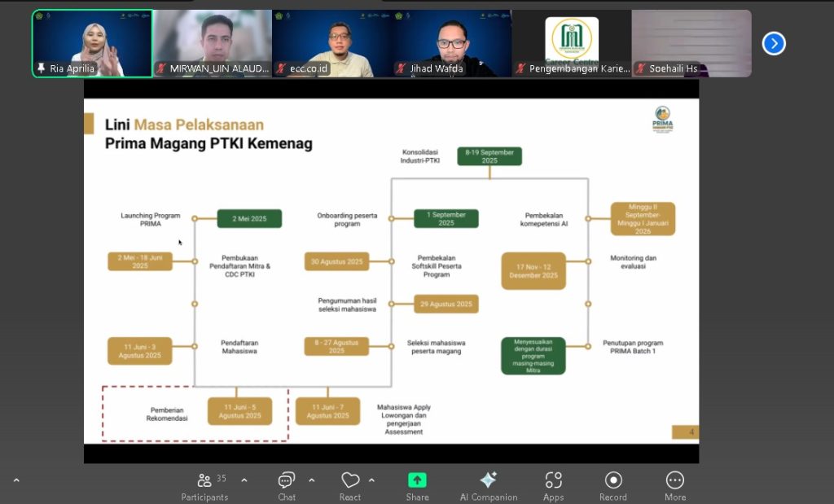Click the '2 Mei - 18 Juni 2025' box
Screen dimensions: 834x504
coord(140,261)
